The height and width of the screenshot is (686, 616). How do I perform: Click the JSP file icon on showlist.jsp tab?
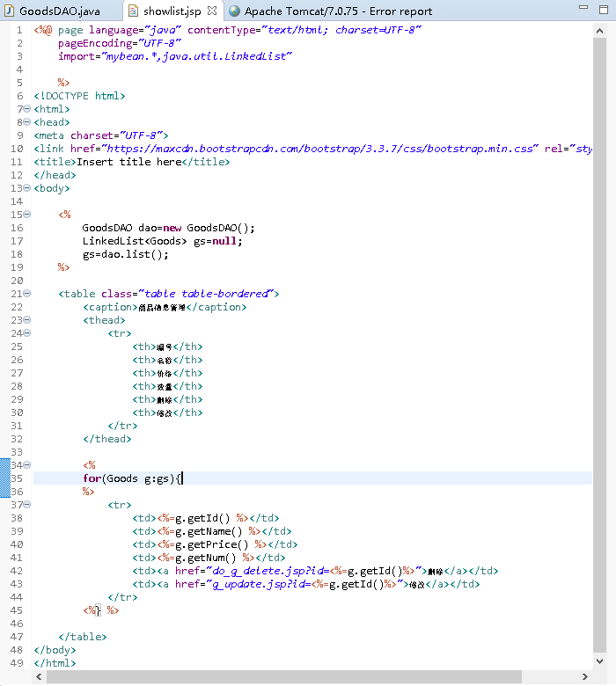pos(134,11)
